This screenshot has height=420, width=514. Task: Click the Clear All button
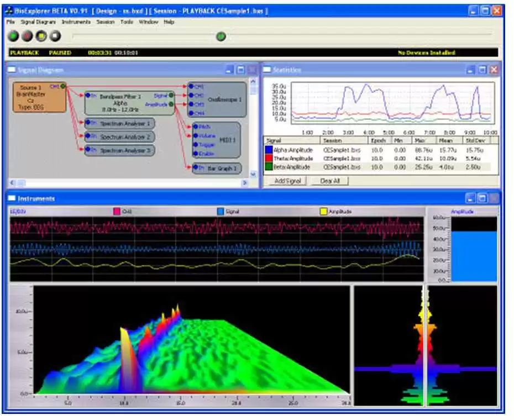330,181
